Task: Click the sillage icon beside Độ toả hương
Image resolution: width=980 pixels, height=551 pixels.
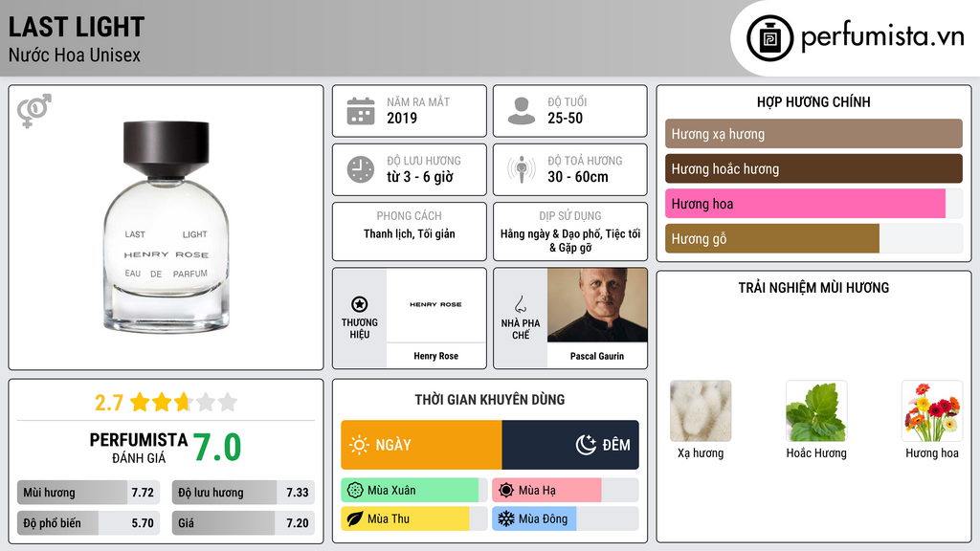Action: pos(522,169)
